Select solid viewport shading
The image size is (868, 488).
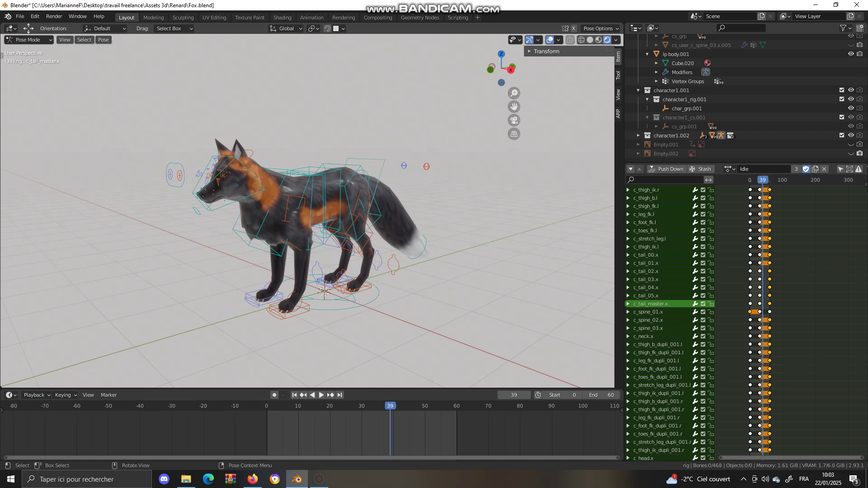click(590, 40)
